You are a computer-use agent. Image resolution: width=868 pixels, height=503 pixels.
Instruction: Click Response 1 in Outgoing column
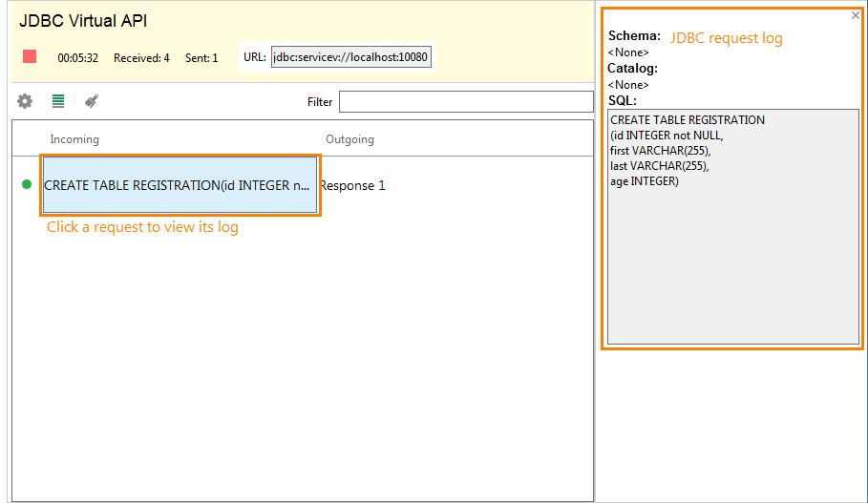tap(352, 186)
